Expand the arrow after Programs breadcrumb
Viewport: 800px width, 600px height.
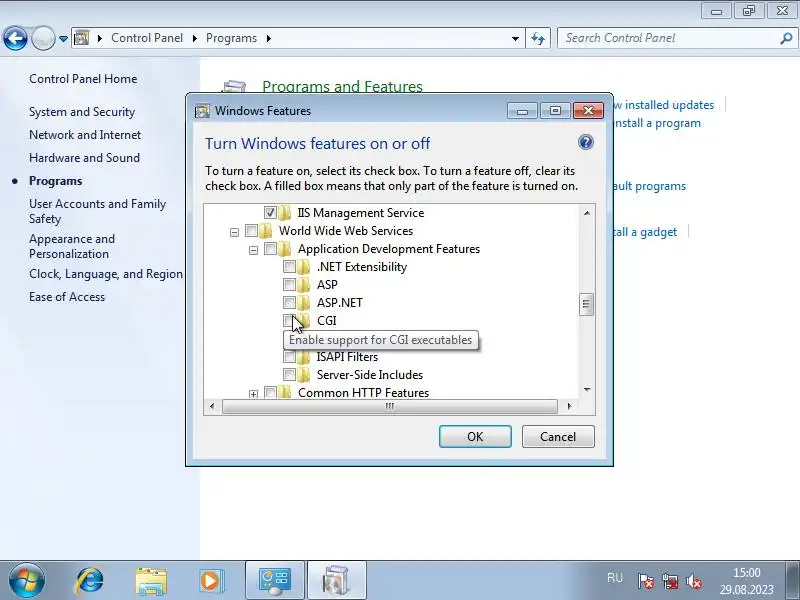(268, 38)
